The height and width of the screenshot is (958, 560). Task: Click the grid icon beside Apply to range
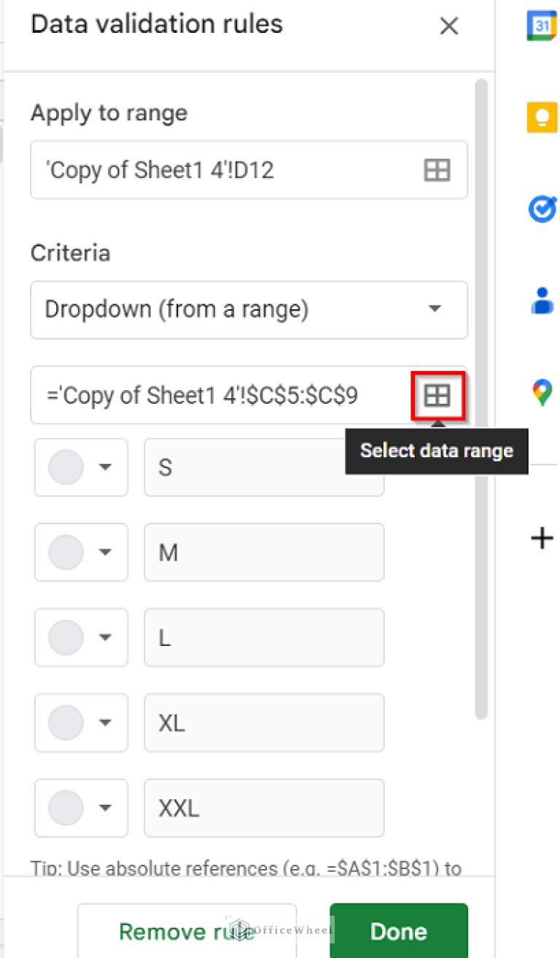click(435, 170)
